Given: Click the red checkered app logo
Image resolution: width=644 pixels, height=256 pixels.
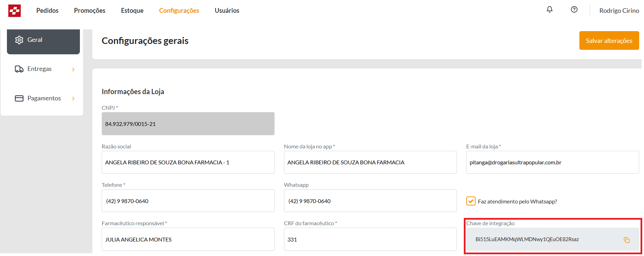Looking at the screenshot, I should pos(15,11).
